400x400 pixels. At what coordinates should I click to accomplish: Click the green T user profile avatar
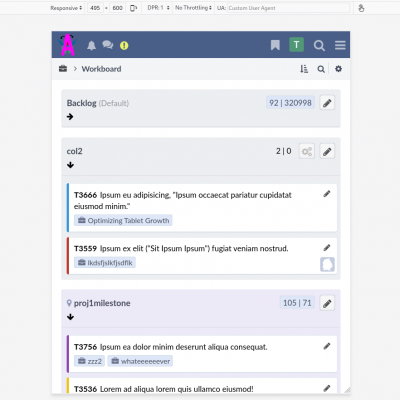(x=296, y=45)
